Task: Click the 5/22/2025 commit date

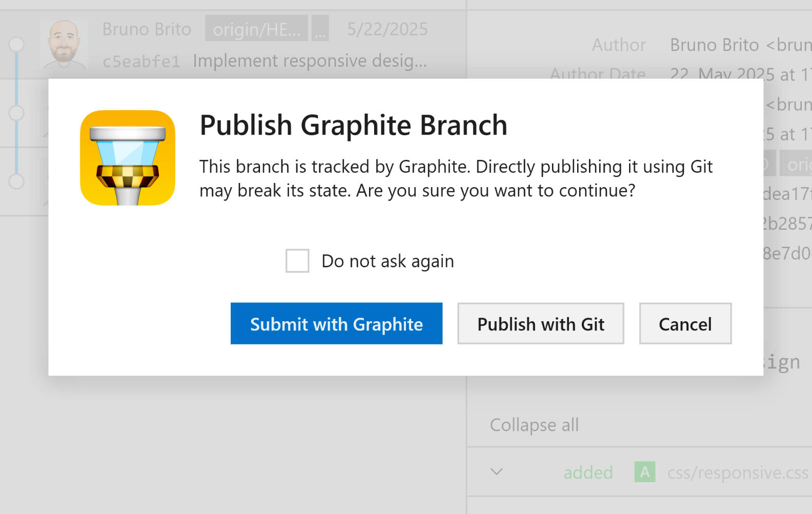Action: tap(387, 29)
